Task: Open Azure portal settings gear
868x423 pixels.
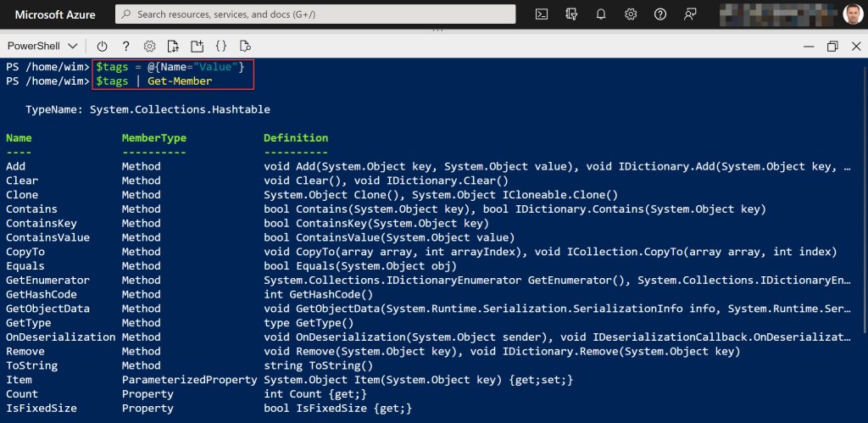Action: tap(631, 14)
